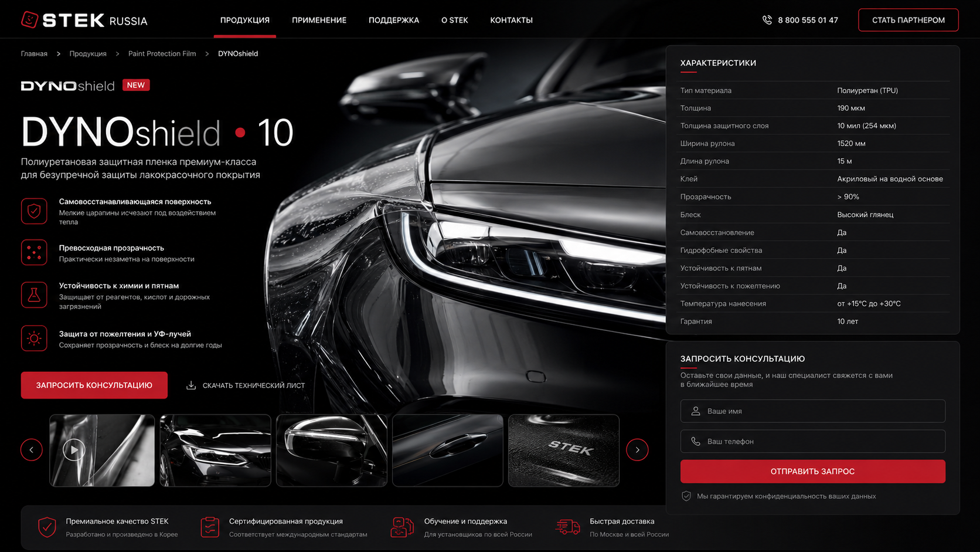Click the DYNOshield breadcrumb item
Viewport: 980px width, 552px height.
(x=238, y=53)
